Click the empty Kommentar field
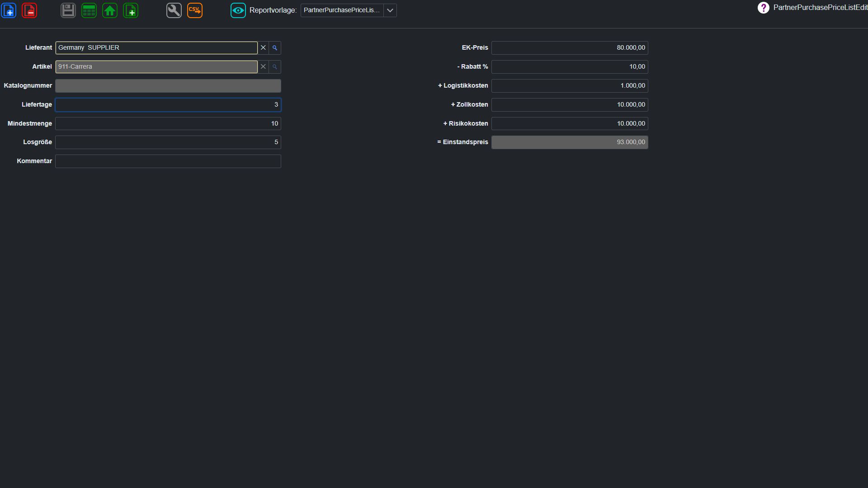The image size is (868, 488). coord(168,161)
